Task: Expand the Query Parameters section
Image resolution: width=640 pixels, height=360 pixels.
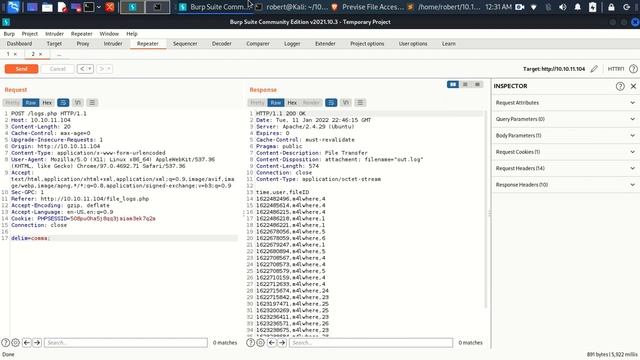Action: [566, 119]
